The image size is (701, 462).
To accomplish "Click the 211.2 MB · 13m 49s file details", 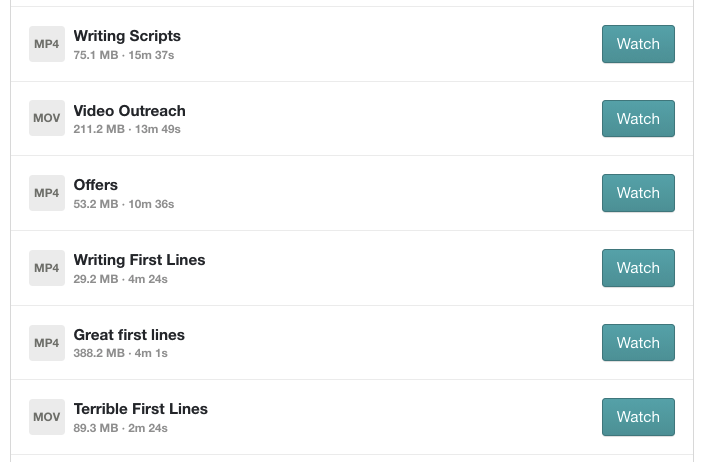I will [x=127, y=129].
